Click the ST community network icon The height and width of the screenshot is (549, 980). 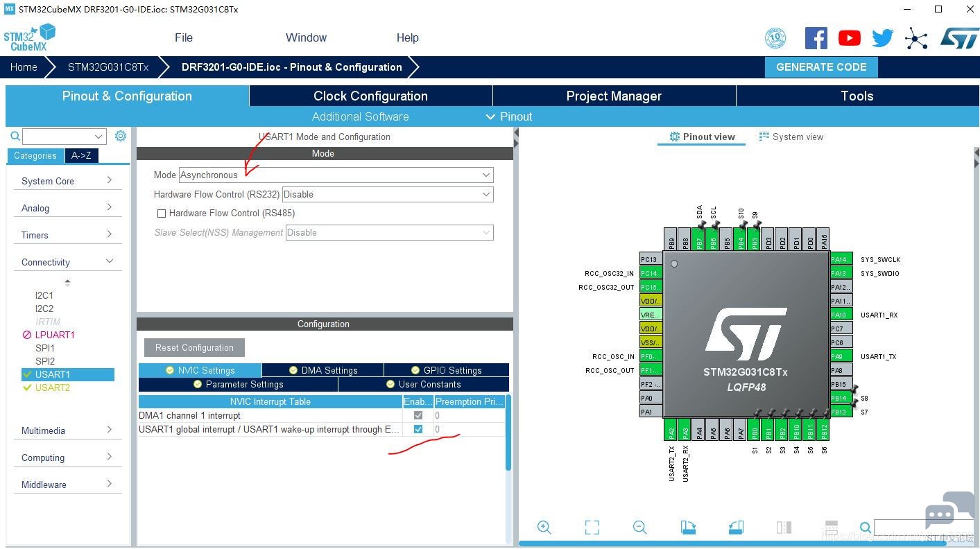click(916, 39)
